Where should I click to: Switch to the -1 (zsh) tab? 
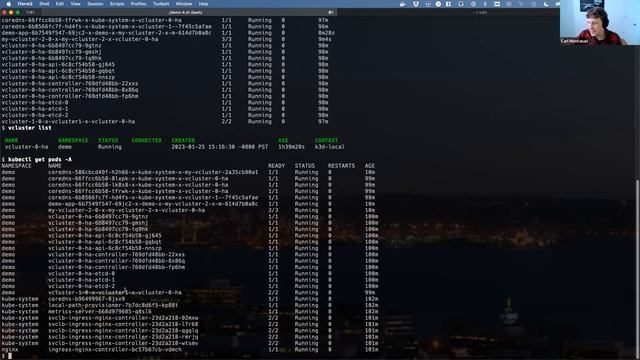pos(480,12)
